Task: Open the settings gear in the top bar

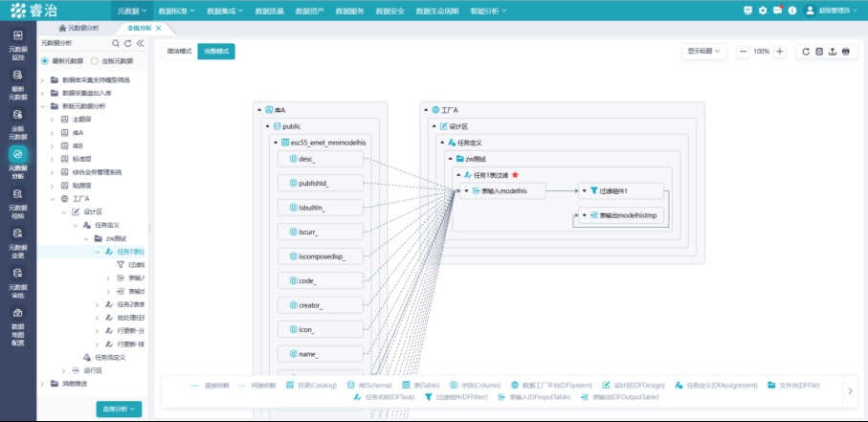Action: 763,11
